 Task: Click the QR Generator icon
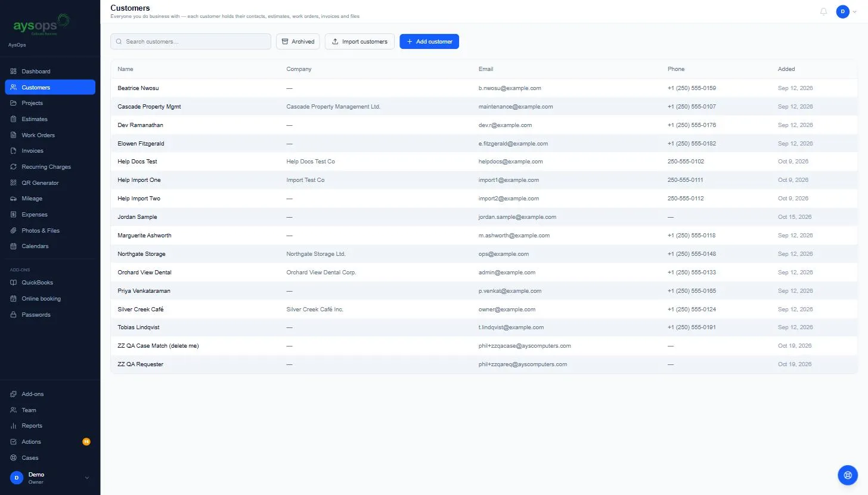(x=14, y=183)
